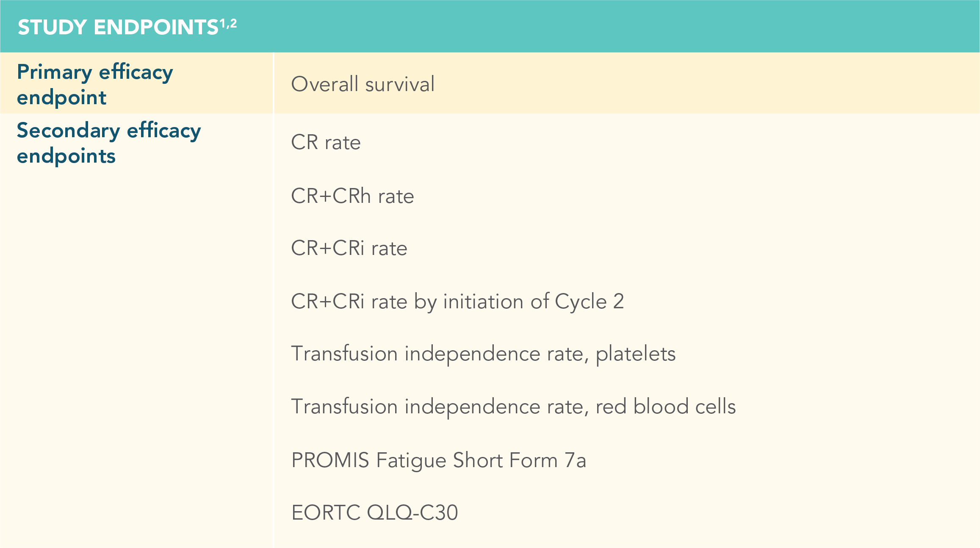Click the PROMIS Fatigue Short Form 7a entry
The width and height of the screenshot is (980, 548).
click(438, 460)
